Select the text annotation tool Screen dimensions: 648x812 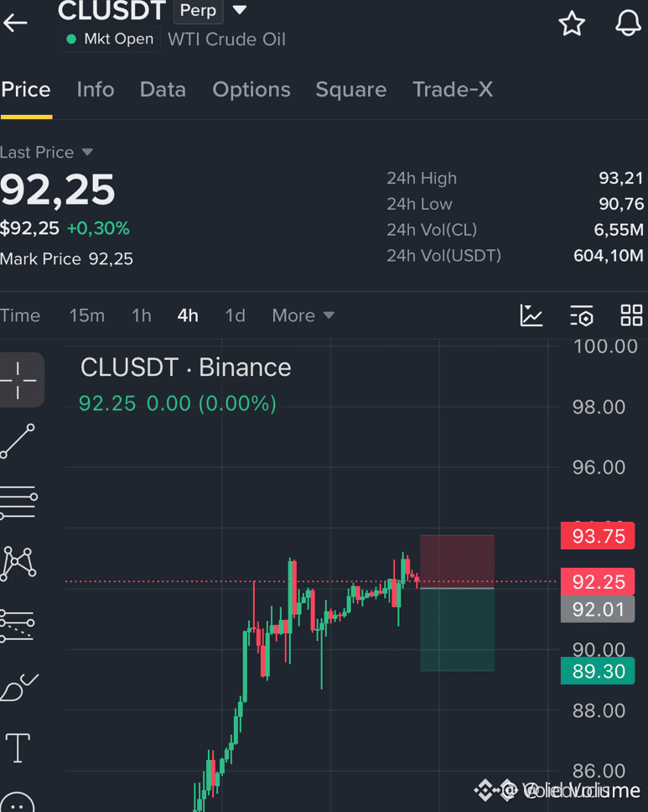(18, 747)
